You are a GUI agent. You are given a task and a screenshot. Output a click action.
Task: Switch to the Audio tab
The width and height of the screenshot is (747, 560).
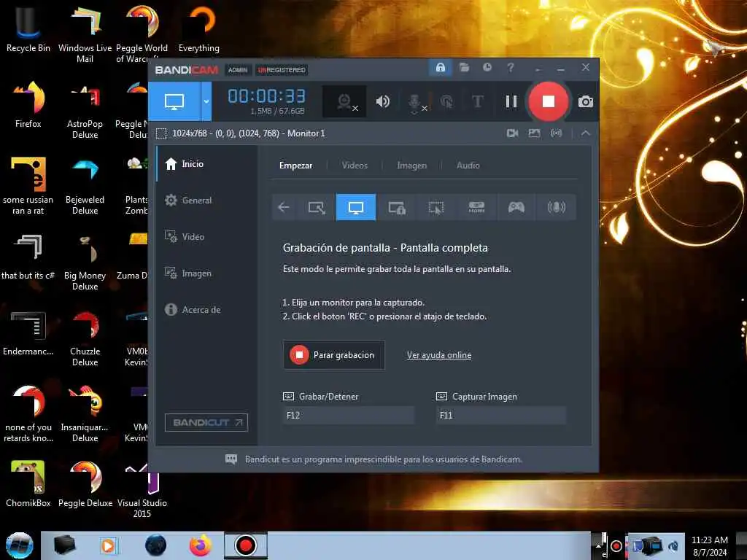(468, 166)
